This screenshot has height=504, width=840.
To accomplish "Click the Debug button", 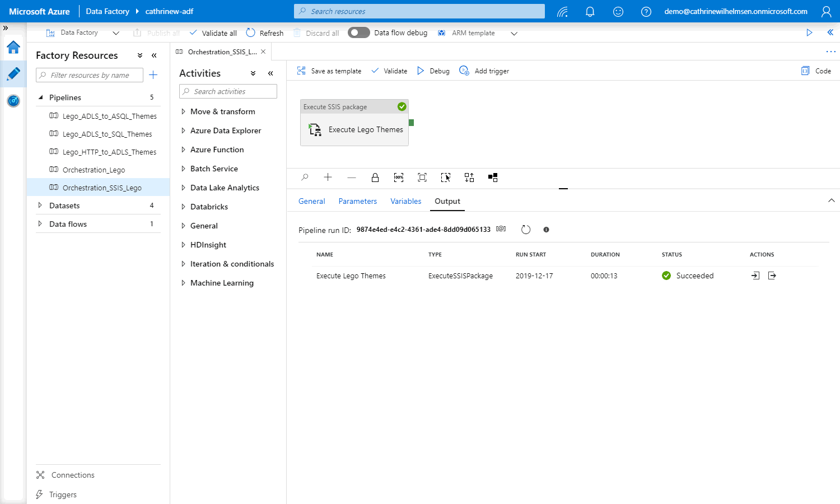I will click(433, 71).
